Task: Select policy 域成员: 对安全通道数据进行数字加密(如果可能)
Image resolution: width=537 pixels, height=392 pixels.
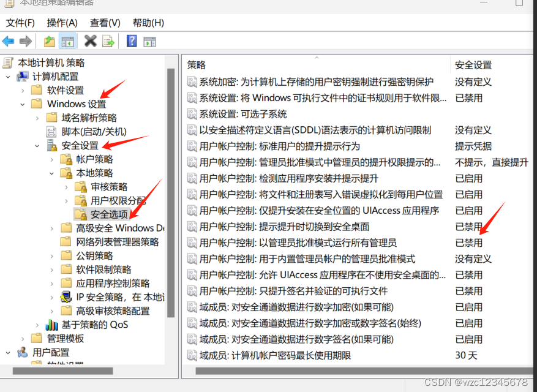Action: click(x=296, y=307)
